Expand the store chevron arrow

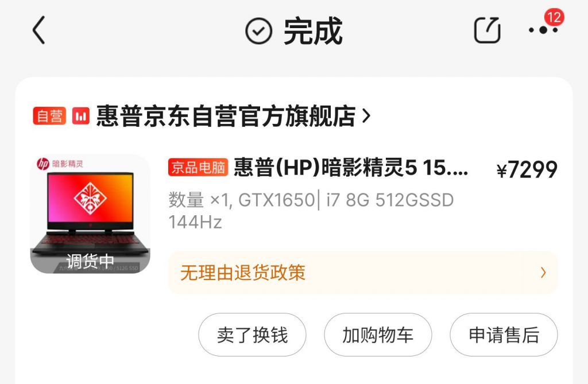pyautogui.click(x=366, y=116)
